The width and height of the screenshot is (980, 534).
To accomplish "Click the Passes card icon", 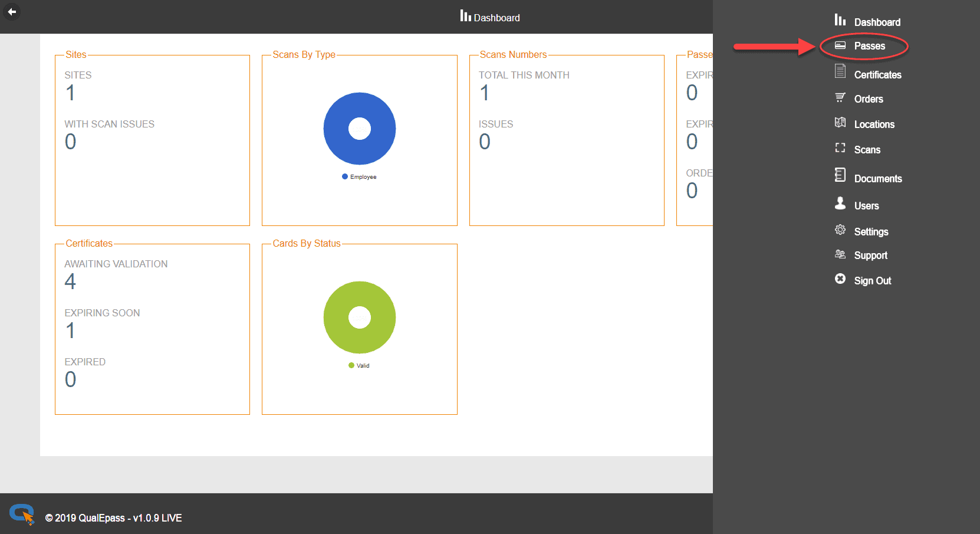I will coord(840,45).
